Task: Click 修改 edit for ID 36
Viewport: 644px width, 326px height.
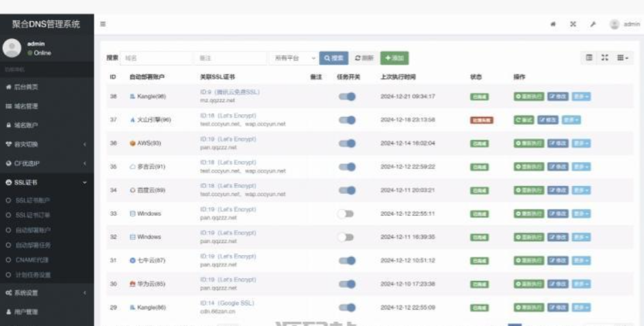Action: [558, 144]
